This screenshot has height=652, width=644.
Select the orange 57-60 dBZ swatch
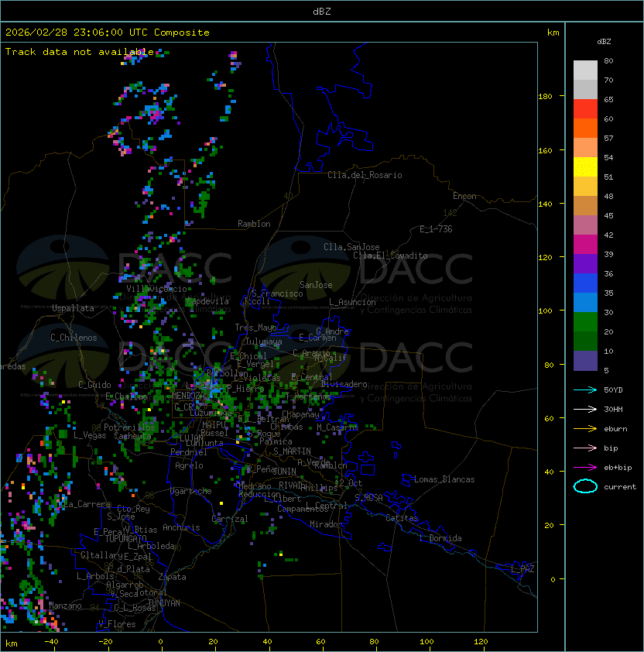coord(585,128)
